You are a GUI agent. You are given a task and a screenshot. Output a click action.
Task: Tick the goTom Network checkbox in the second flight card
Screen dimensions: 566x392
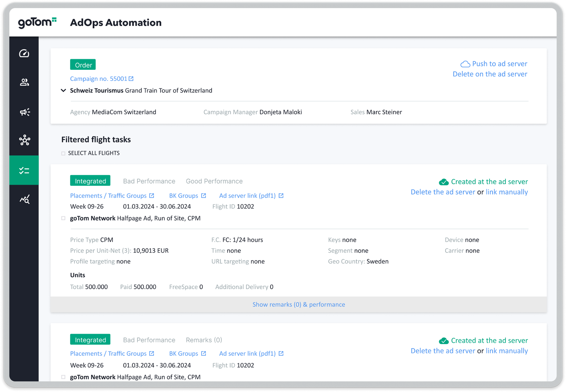pyautogui.click(x=63, y=377)
